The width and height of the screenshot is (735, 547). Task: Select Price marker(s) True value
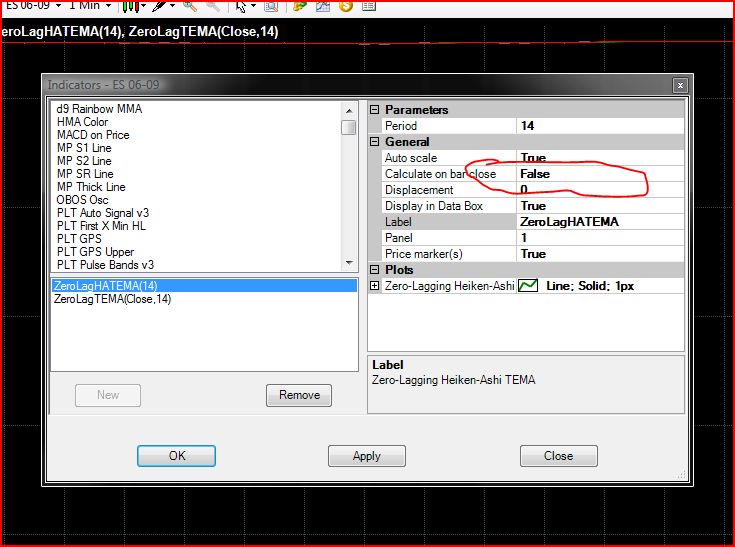pyautogui.click(x=600, y=254)
